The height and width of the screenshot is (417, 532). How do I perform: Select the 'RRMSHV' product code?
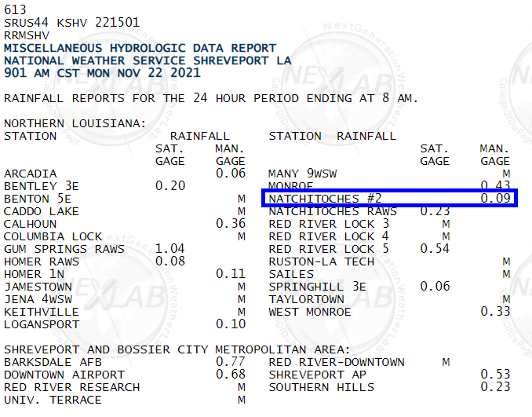pos(27,35)
